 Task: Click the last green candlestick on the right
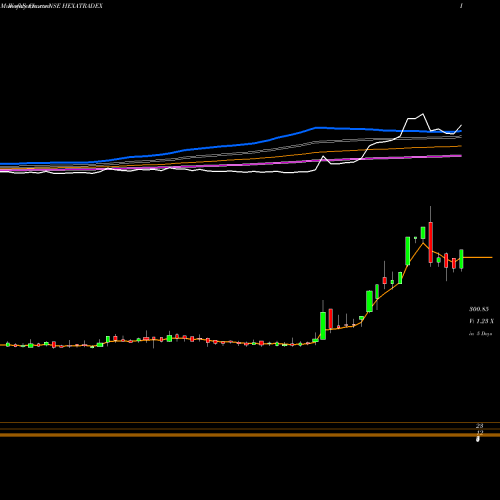click(461, 259)
